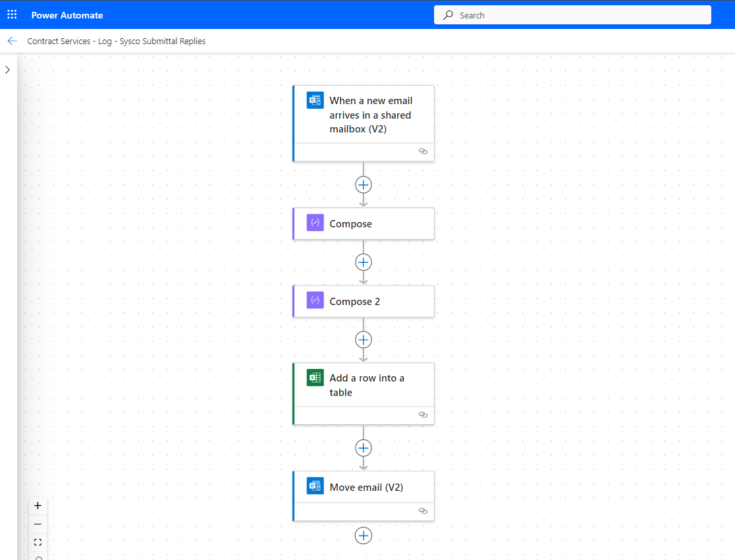Open the Compose action card
The image size is (735, 560).
pyautogui.click(x=364, y=224)
